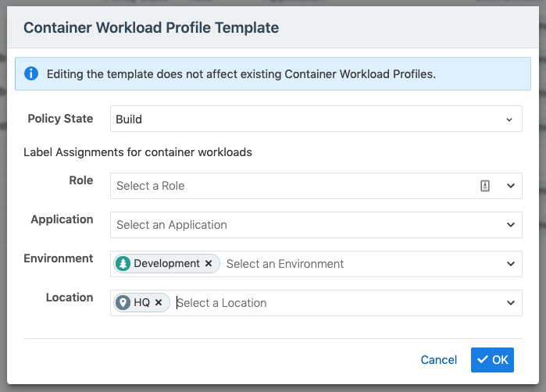Remove the HQ location tag
546x392 pixels.
tap(159, 303)
